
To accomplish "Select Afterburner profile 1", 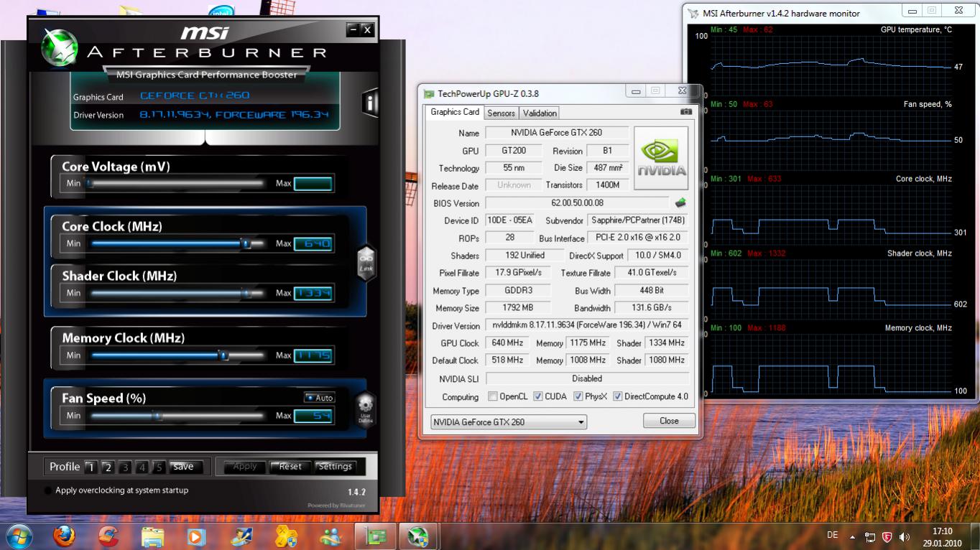I will [91, 467].
